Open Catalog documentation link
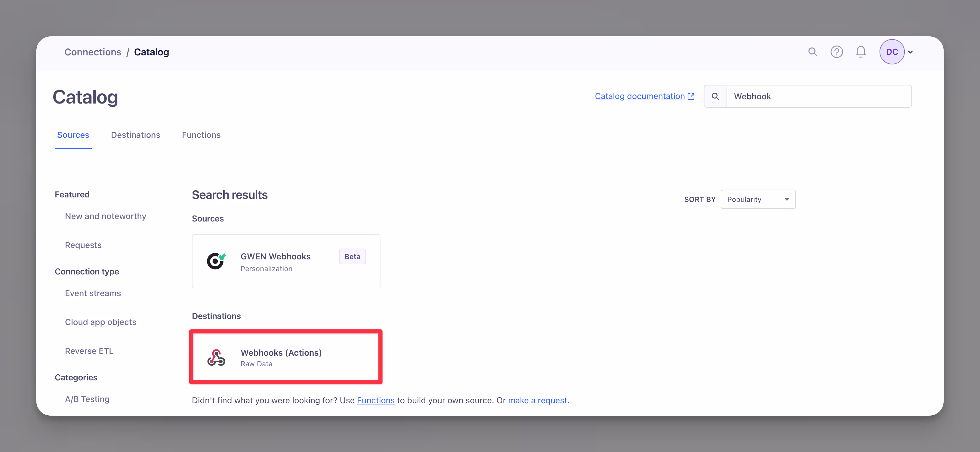Image resolution: width=980 pixels, height=452 pixels. [x=639, y=96]
